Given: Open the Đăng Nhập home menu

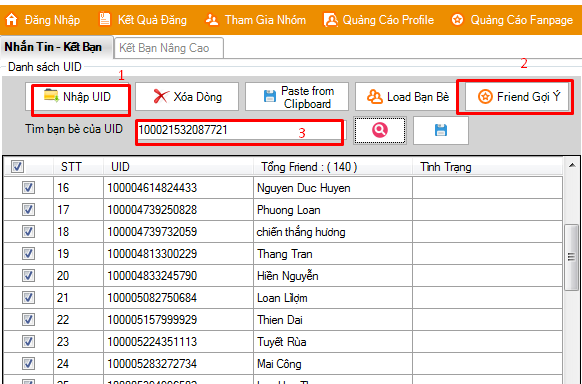Looking at the screenshot, I should pos(43,20).
